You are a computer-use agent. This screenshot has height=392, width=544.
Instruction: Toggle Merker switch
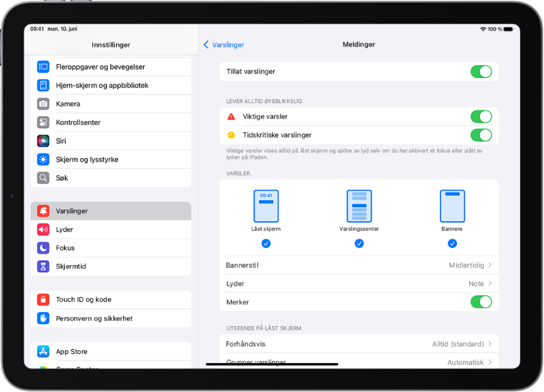click(x=481, y=302)
